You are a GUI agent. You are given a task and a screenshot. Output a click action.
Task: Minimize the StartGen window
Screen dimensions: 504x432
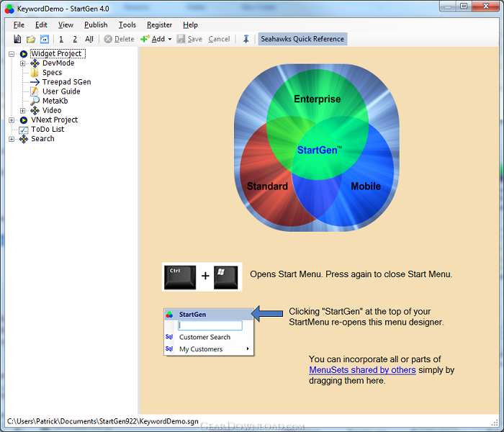point(448,6)
